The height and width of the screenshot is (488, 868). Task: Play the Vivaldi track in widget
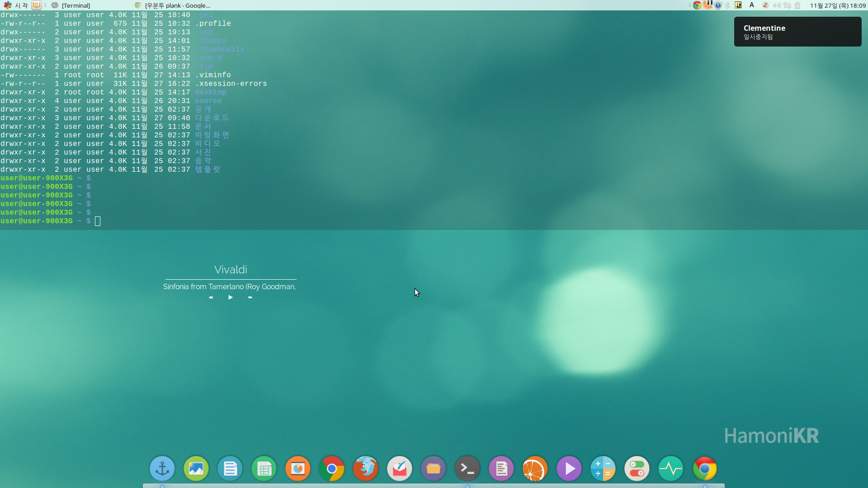pyautogui.click(x=231, y=297)
